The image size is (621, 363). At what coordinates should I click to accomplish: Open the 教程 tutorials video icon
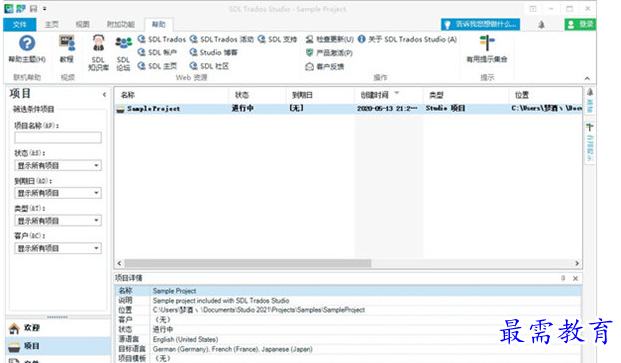coord(67,43)
